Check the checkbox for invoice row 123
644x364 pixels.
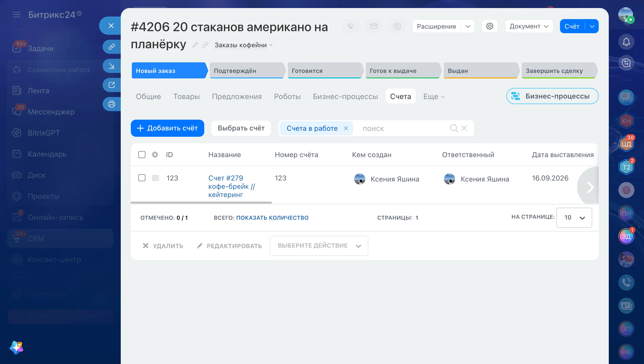tap(142, 178)
